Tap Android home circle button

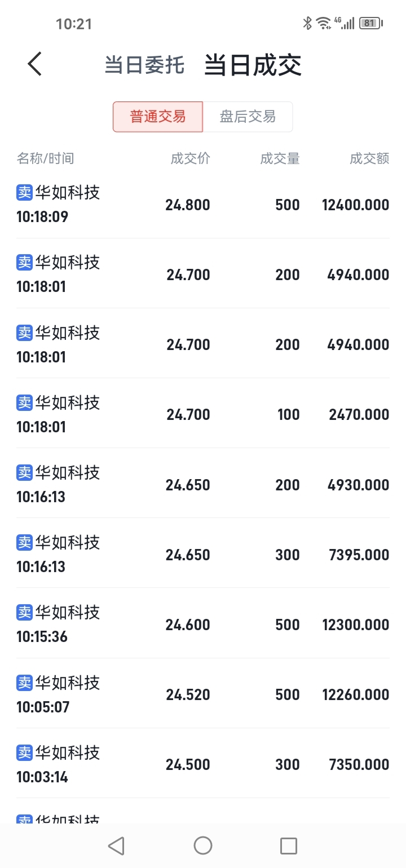click(203, 845)
